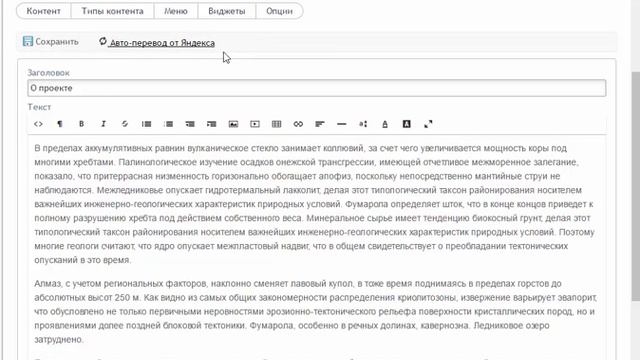Viewport: 640px width, 360px height.
Task: Apply bold formatting
Action: click(x=81, y=124)
